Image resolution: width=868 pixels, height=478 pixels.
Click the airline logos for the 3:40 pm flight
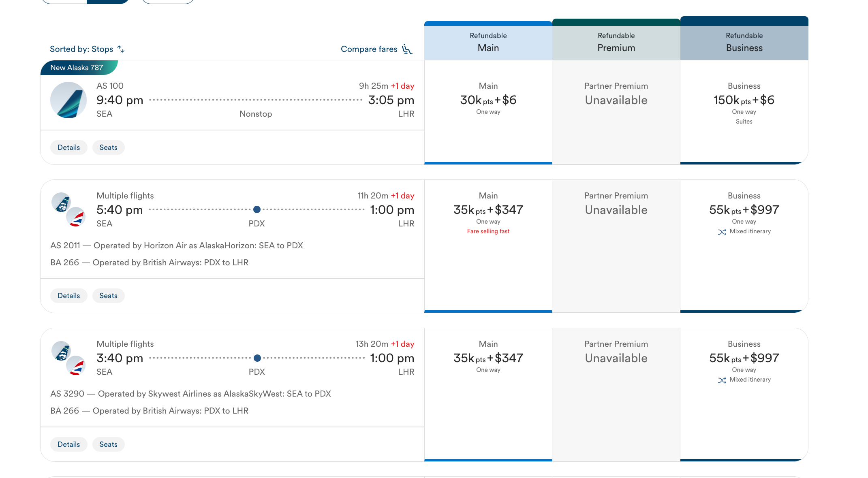[68, 358]
